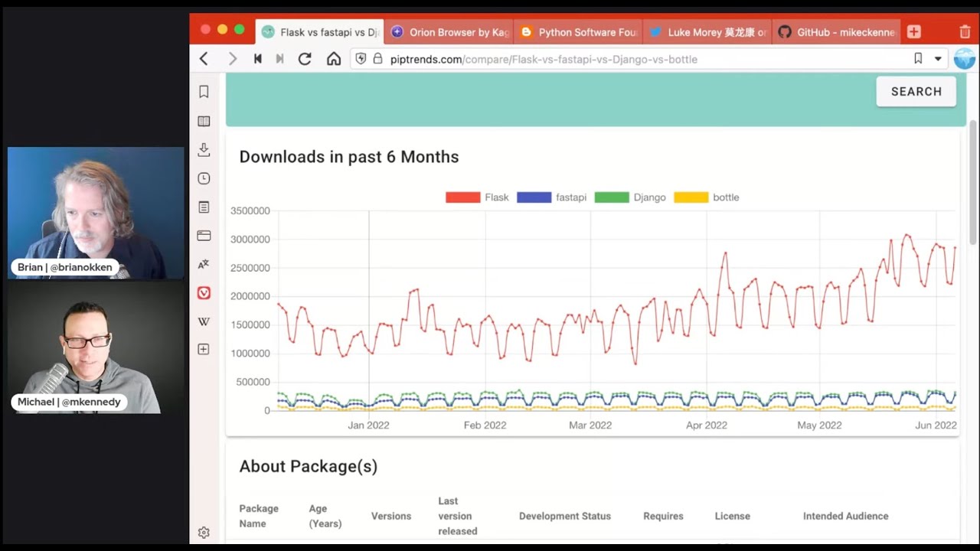Switch to the Python Software Foundation tab

tap(578, 32)
